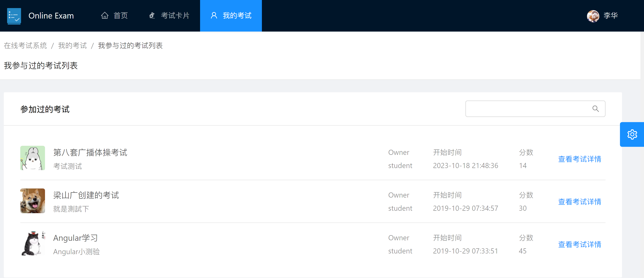This screenshot has height=278, width=644.
Task: Click the rabbit thumbnail for 广播体操 exam
Action: tap(32, 158)
